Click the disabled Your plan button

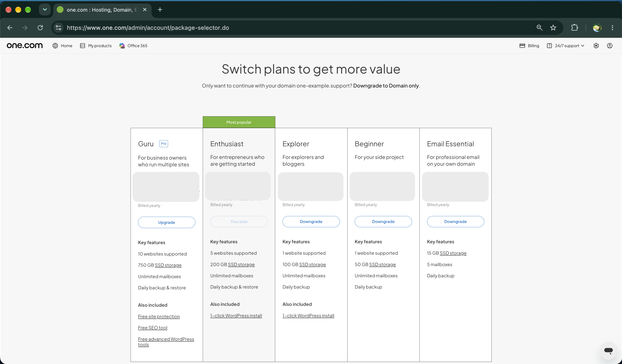(x=239, y=222)
